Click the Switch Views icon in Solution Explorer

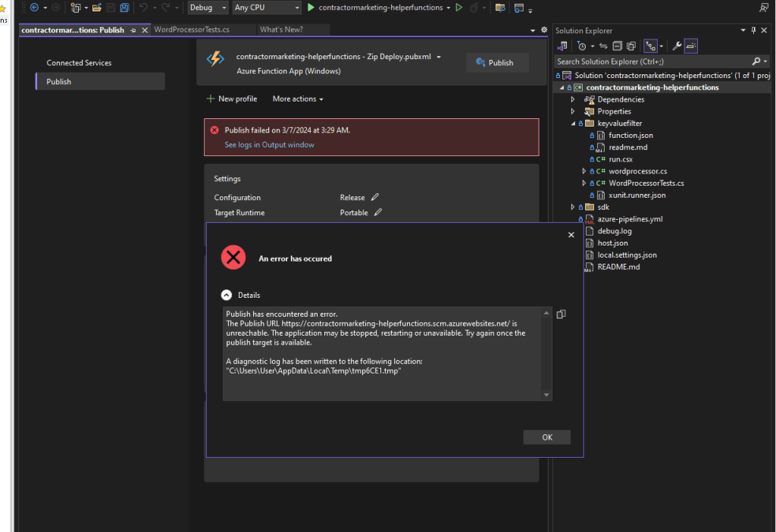[x=562, y=46]
